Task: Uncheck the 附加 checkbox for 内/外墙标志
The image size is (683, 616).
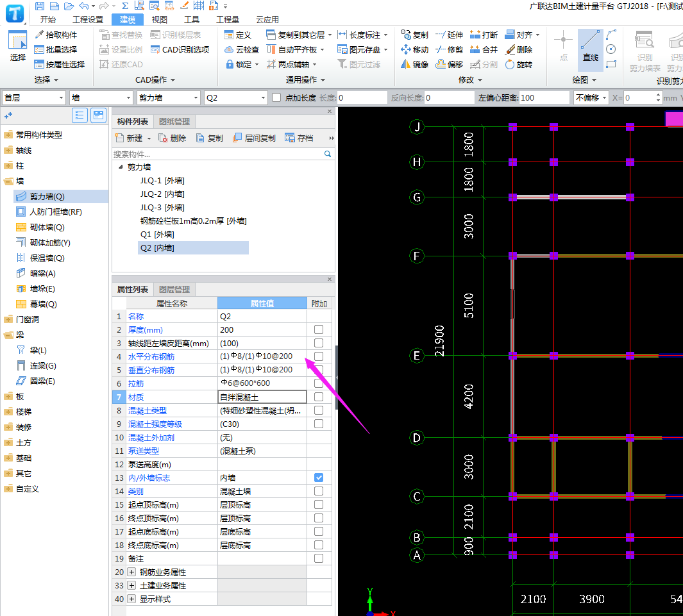Action: (319, 478)
